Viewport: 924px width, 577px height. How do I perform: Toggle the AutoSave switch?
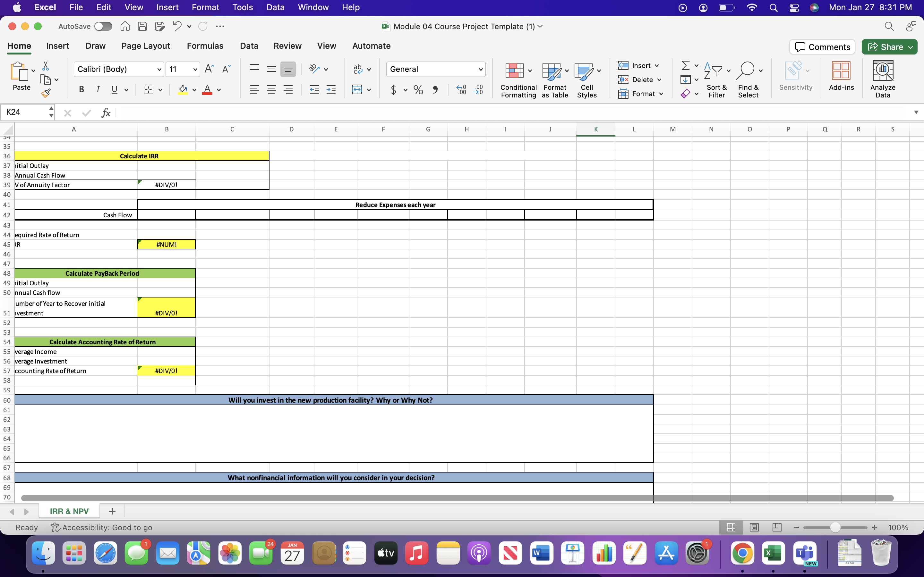103,26
